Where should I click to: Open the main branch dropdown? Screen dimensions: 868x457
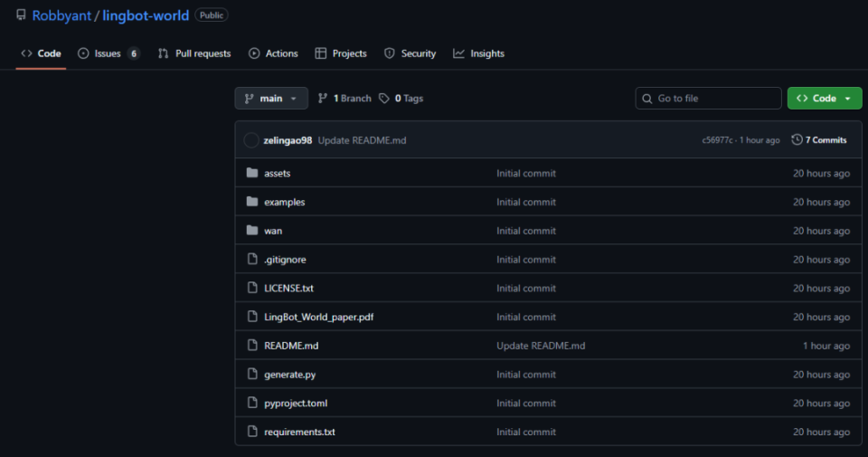coord(271,99)
